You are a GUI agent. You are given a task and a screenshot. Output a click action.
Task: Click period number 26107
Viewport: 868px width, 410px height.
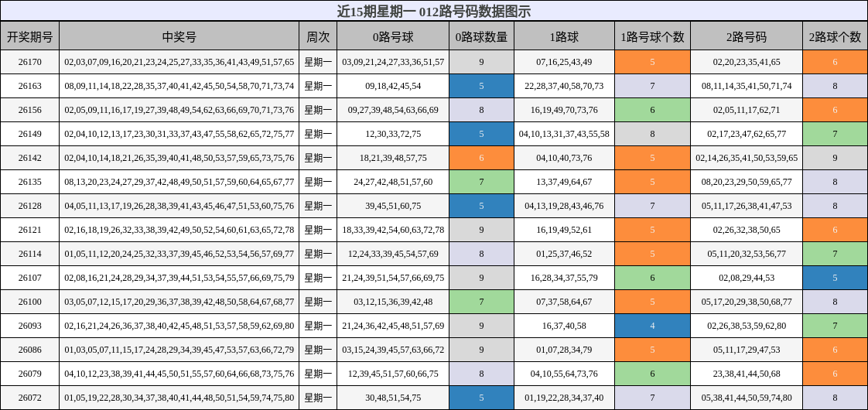pyautogui.click(x=30, y=278)
